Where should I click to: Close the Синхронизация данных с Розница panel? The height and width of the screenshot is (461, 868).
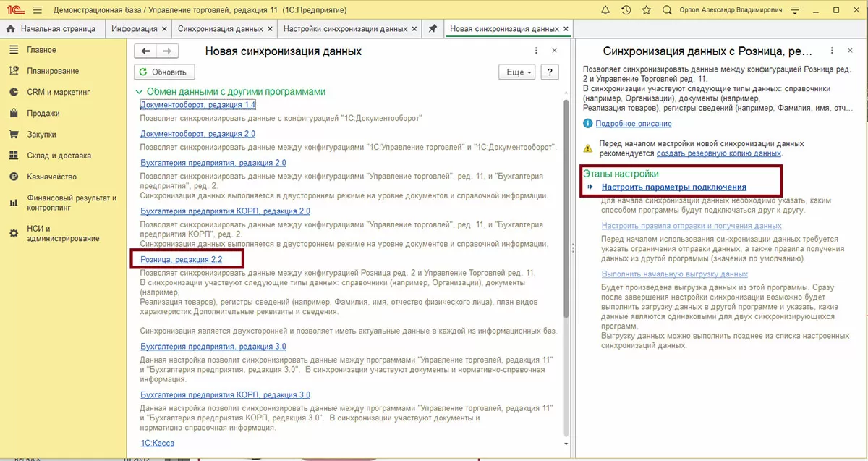click(x=851, y=51)
